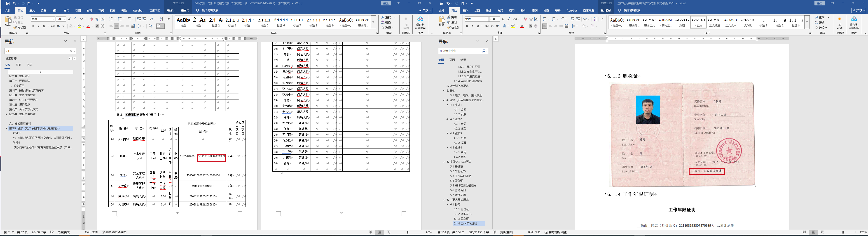Image resolution: width=868 pixels, height=236 pixels.
Task: Open font size dropdown in right Word window
Action: (498, 19)
